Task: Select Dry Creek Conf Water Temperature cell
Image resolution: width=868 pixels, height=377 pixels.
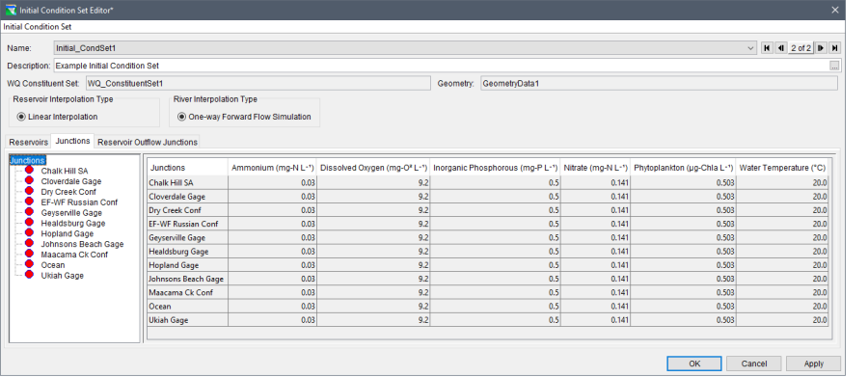Action: [782, 210]
